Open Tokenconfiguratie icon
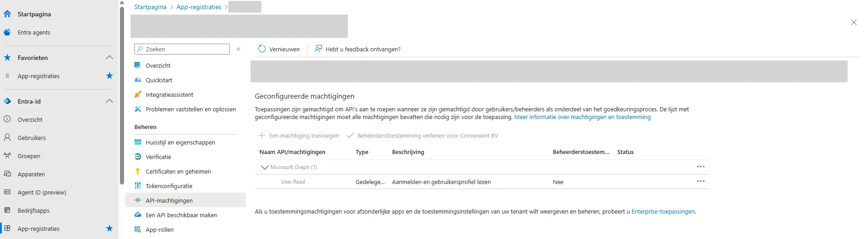The height and width of the screenshot is (239, 868). [x=138, y=186]
